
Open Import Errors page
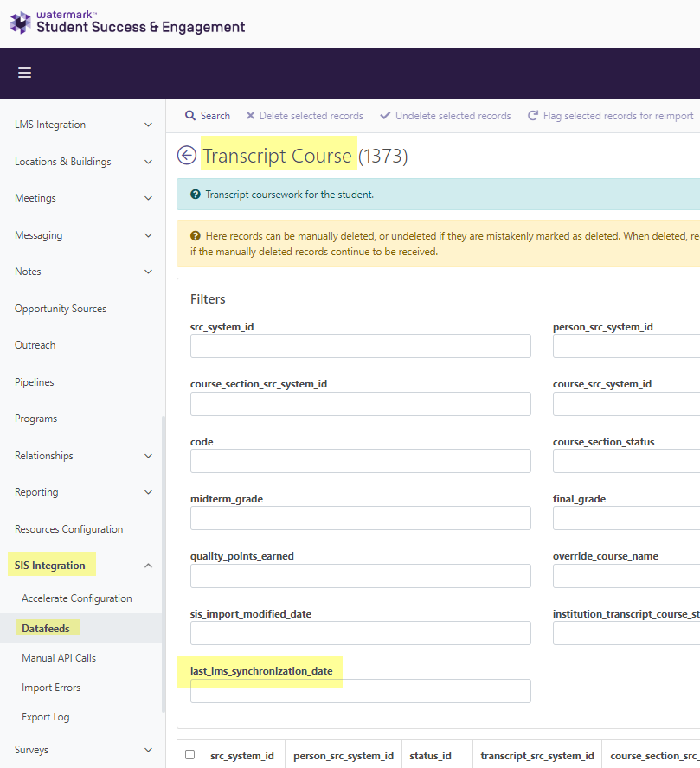51,688
